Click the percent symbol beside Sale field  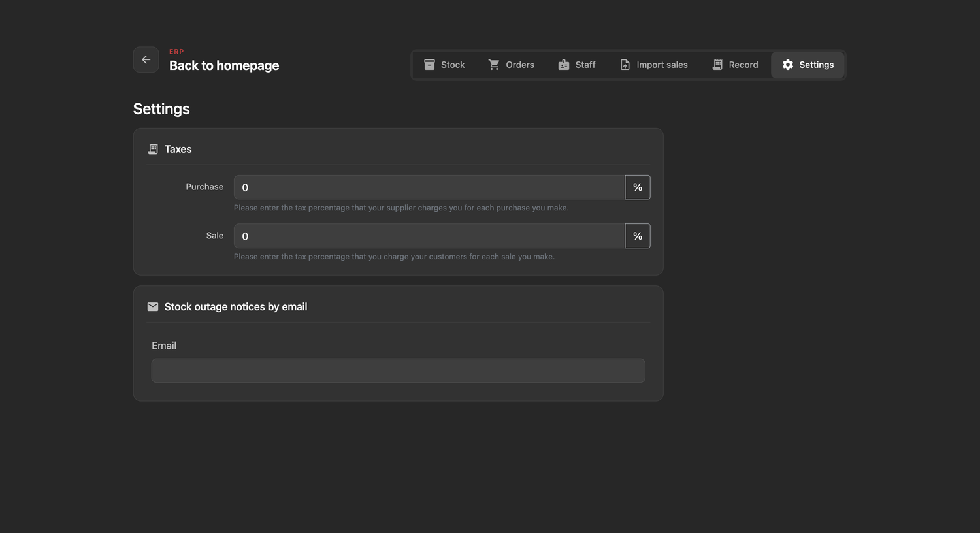638,236
